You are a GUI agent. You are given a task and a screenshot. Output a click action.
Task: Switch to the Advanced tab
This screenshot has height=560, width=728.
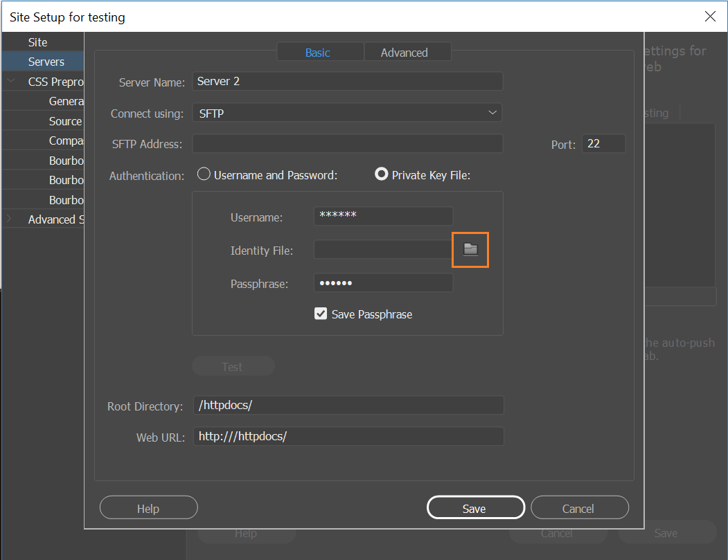pos(405,53)
